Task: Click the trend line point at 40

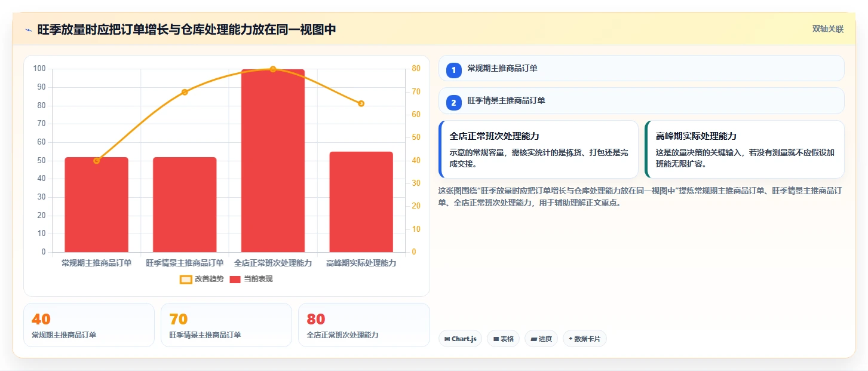Action: pos(97,161)
